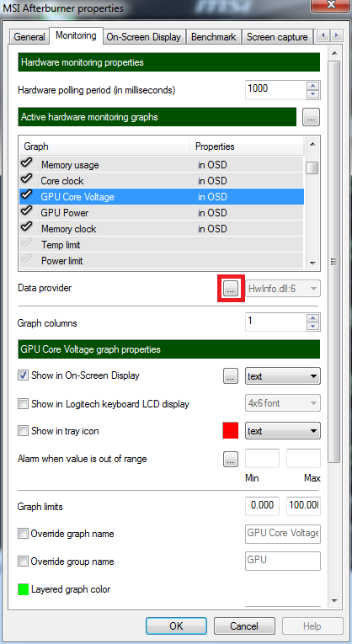Click the main panel vertical scrollbar thumb

point(334,262)
